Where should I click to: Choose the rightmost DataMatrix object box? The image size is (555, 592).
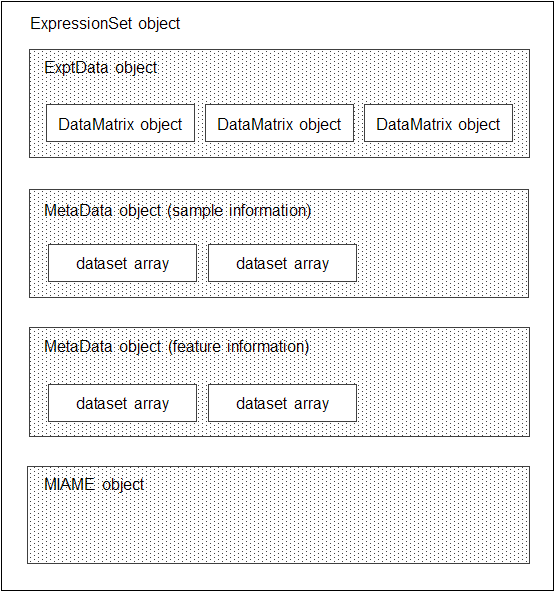[438, 123]
